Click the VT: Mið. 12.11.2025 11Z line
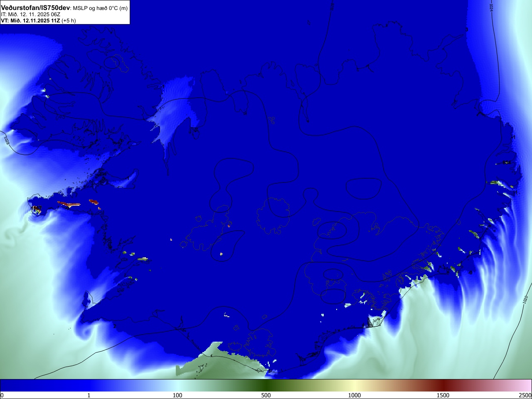This screenshot has height=399, width=532. coord(30,20)
